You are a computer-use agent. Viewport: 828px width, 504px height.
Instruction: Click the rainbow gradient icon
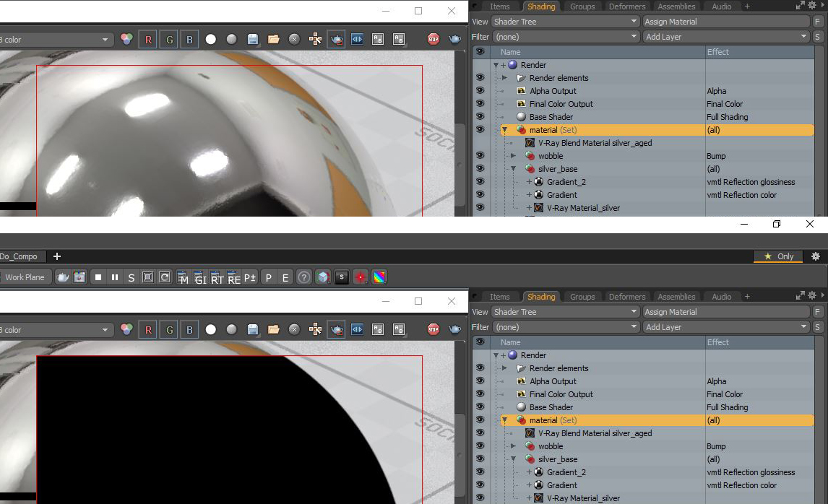click(379, 277)
